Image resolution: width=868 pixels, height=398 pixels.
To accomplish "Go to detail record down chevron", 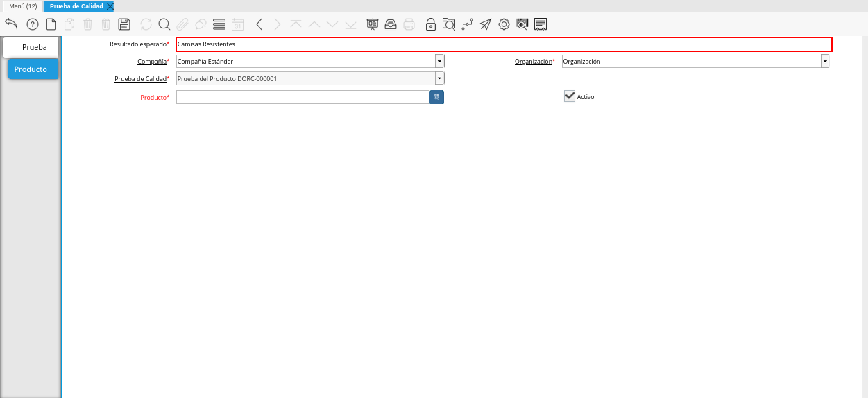I will pyautogui.click(x=332, y=24).
